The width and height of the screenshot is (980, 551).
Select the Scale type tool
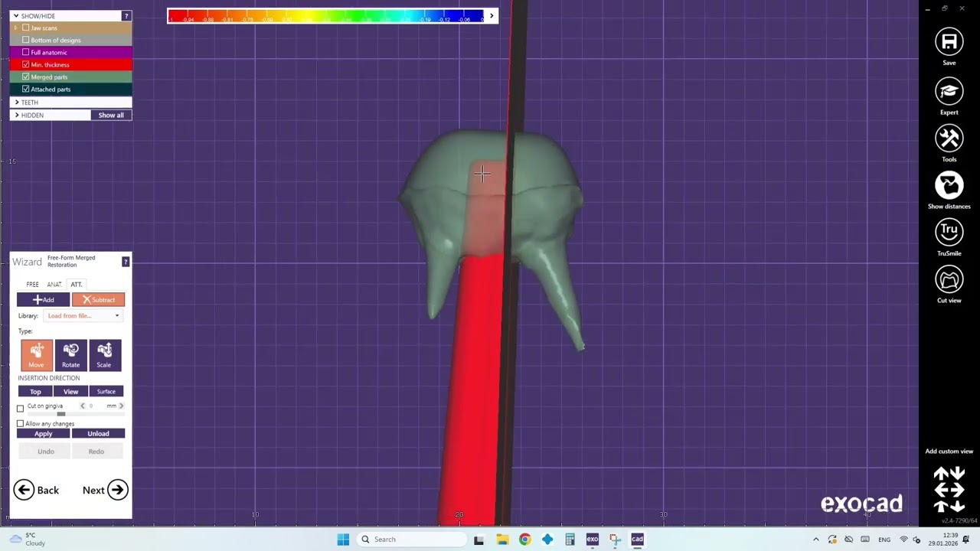click(104, 355)
